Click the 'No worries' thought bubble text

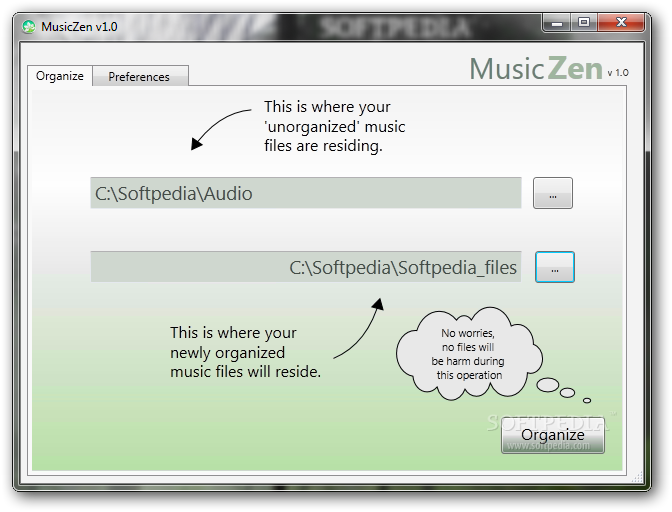pyautogui.click(x=468, y=354)
